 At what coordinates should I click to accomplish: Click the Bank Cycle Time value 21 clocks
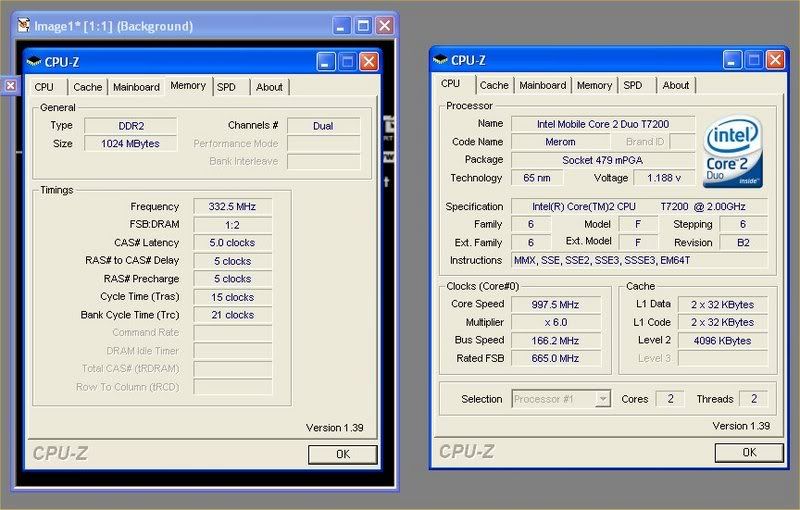[x=233, y=315]
